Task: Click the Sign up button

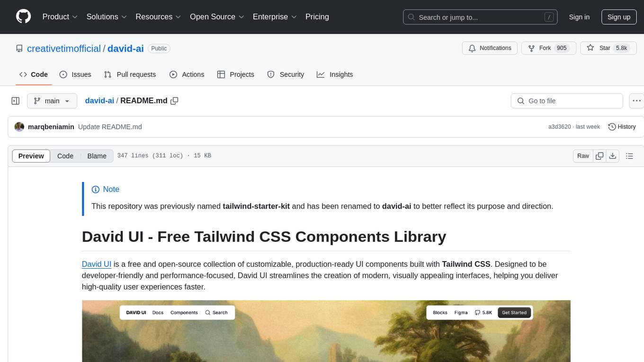Action: [x=619, y=17]
